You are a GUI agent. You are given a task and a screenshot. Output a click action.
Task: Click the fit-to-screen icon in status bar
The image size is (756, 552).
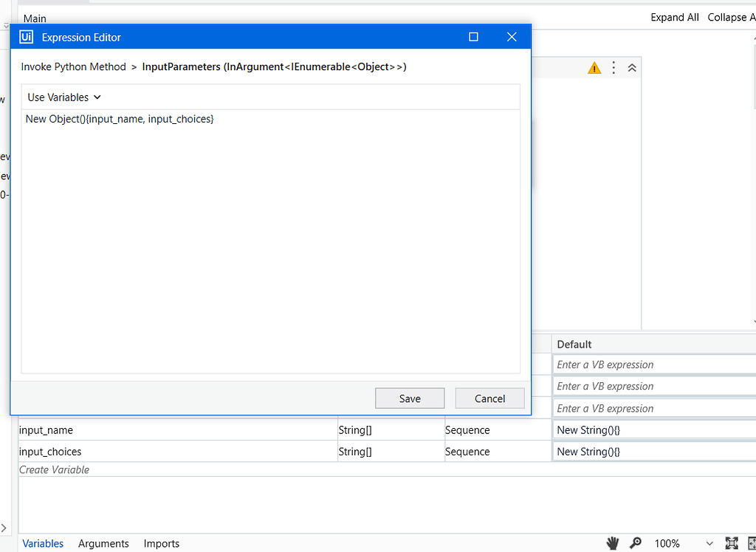pyautogui.click(x=732, y=543)
